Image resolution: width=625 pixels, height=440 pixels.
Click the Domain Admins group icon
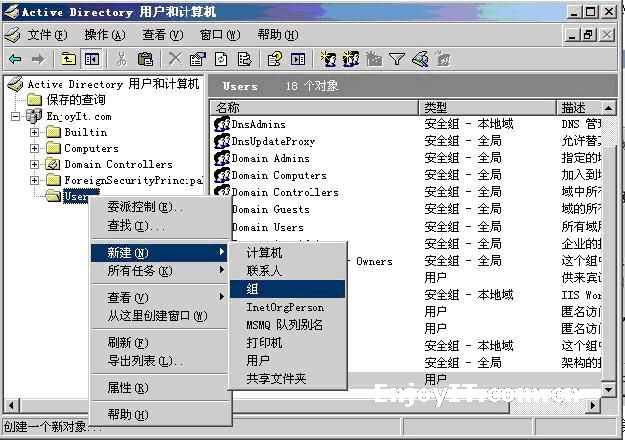point(222,158)
